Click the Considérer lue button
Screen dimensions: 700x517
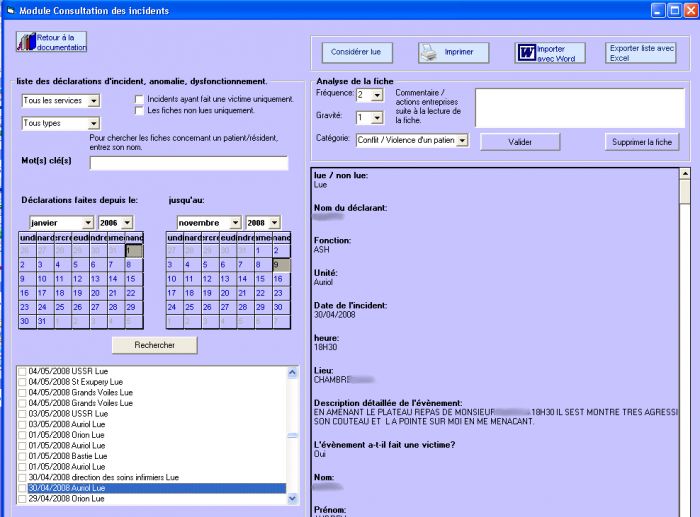[357, 52]
